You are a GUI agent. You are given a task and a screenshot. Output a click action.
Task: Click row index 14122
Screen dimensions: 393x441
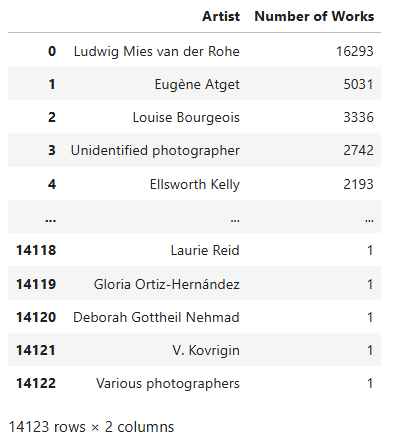pos(36,383)
